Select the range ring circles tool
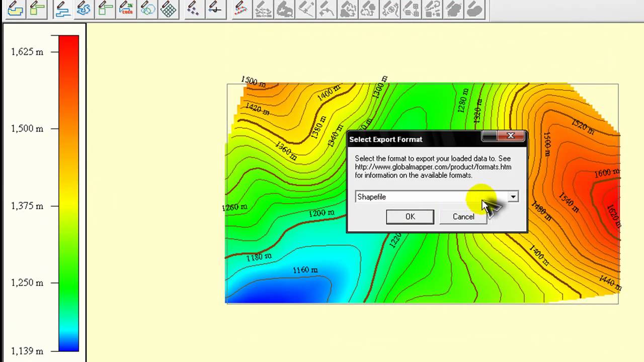The width and height of the screenshot is (644, 362). (x=147, y=9)
